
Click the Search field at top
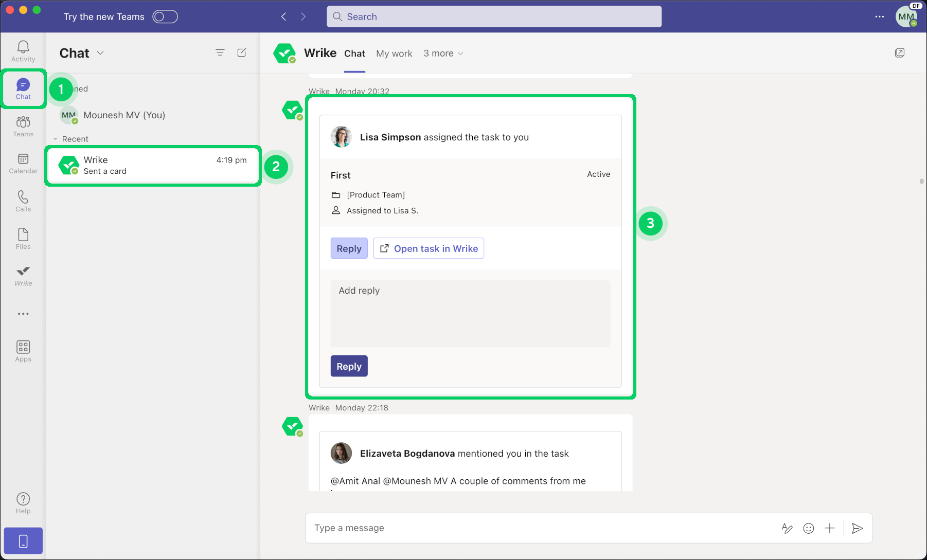[494, 16]
